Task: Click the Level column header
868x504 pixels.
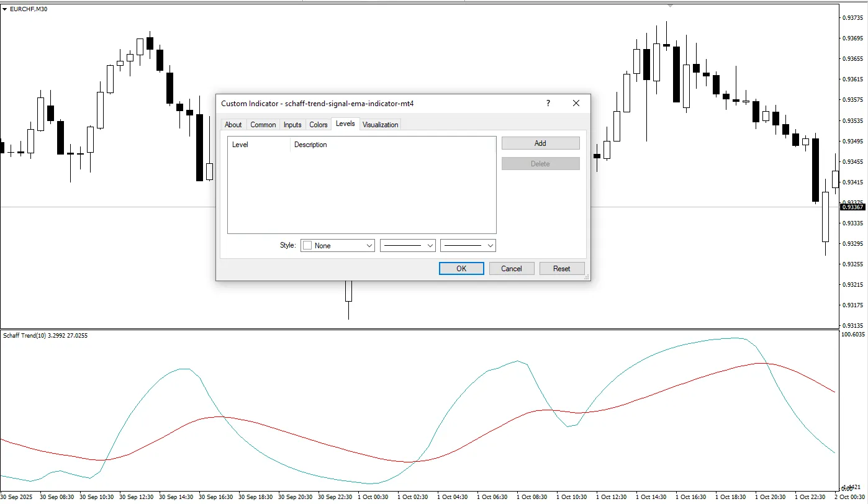Action: click(240, 145)
